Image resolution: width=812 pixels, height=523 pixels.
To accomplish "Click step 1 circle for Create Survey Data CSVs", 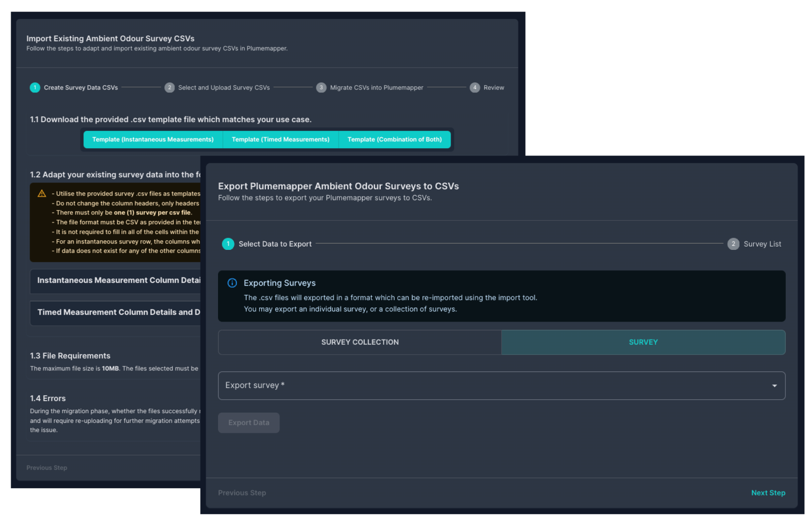I will [35, 88].
